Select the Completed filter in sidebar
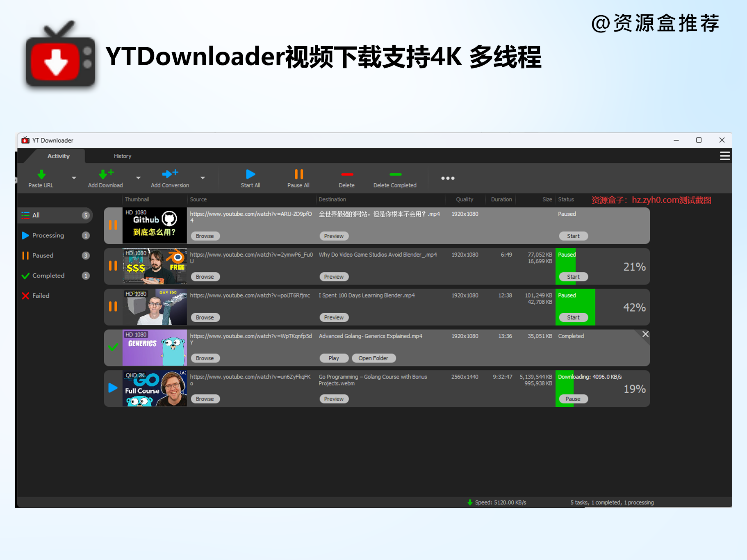This screenshot has height=560, width=747. point(55,275)
